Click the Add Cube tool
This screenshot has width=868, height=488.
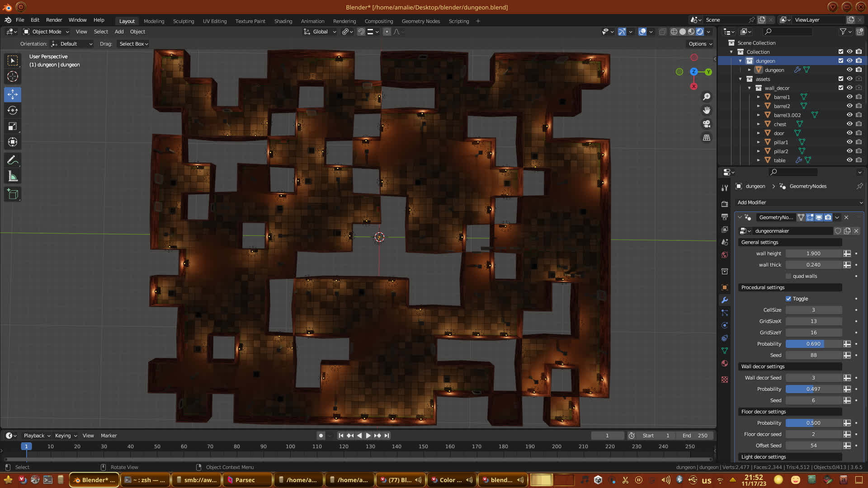pyautogui.click(x=13, y=194)
